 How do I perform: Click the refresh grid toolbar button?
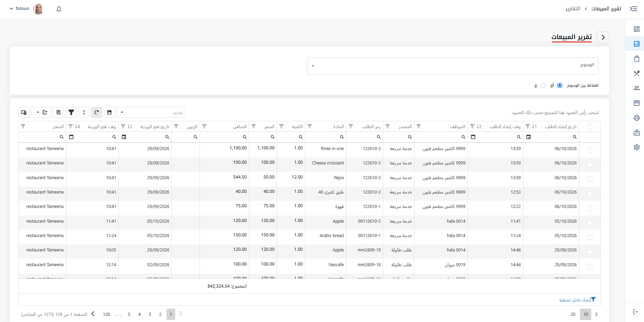click(97, 112)
